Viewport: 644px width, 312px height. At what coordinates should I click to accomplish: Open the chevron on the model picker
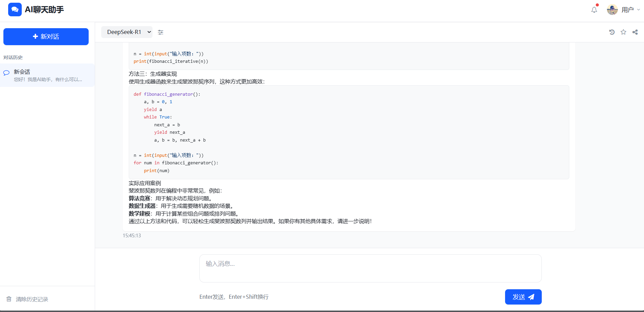tap(149, 32)
